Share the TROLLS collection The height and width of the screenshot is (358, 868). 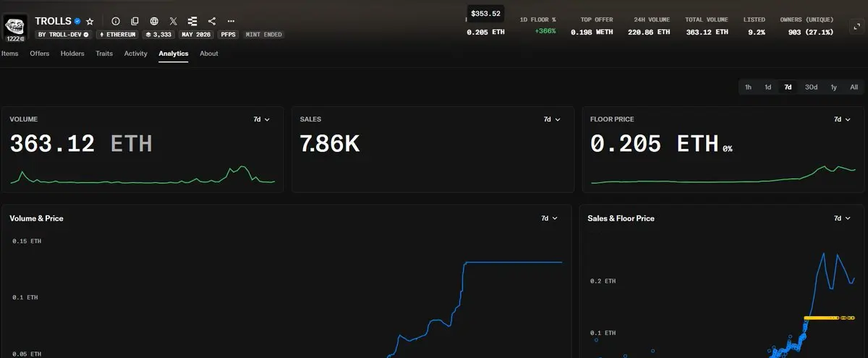click(211, 22)
